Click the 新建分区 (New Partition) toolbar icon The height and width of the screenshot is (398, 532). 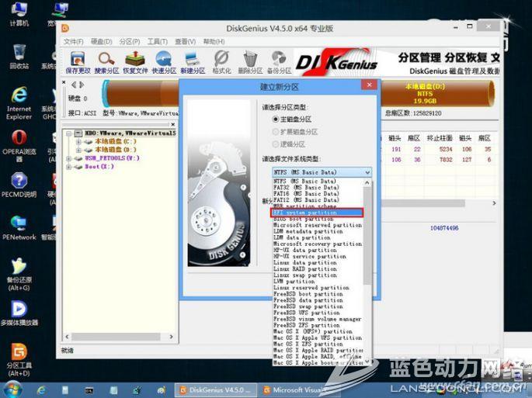click(x=193, y=60)
